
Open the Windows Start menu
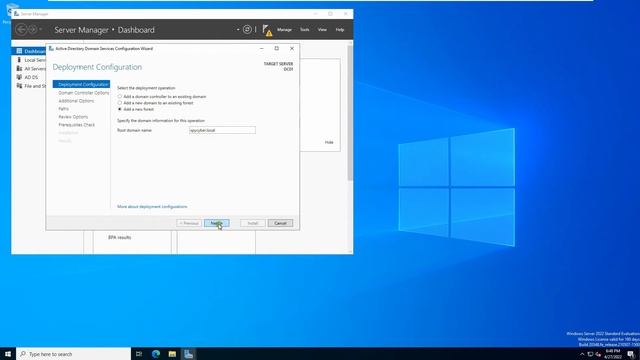[8, 354]
